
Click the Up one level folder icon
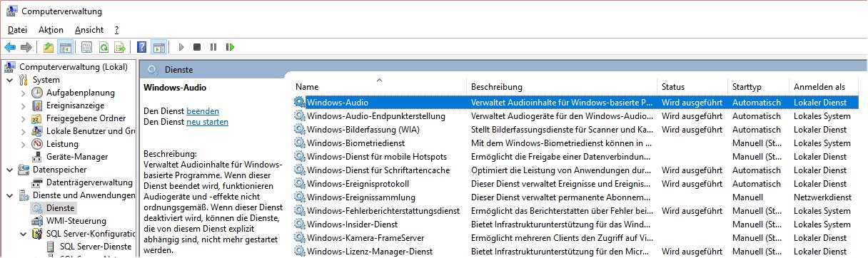pyautogui.click(x=48, y=48)
